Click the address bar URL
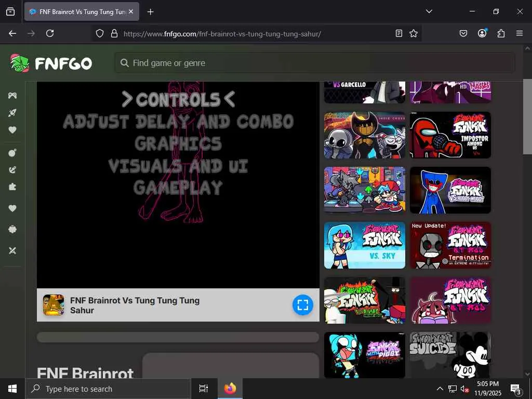Screen dimensions: 532x399 click(222, 34)
